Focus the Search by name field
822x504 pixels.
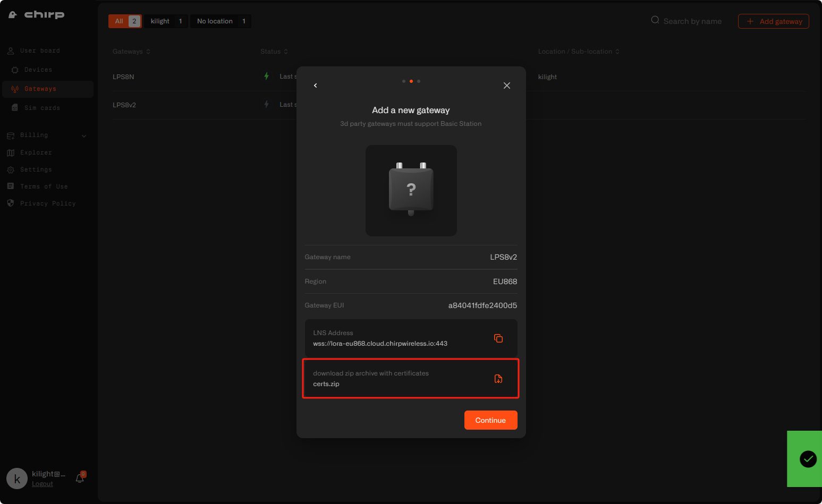(692, 21)
